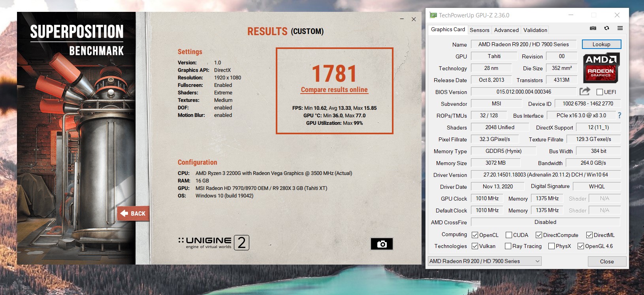Click the Shaders 2048 Unified field
644x295 pixels.
click(500, 127)
